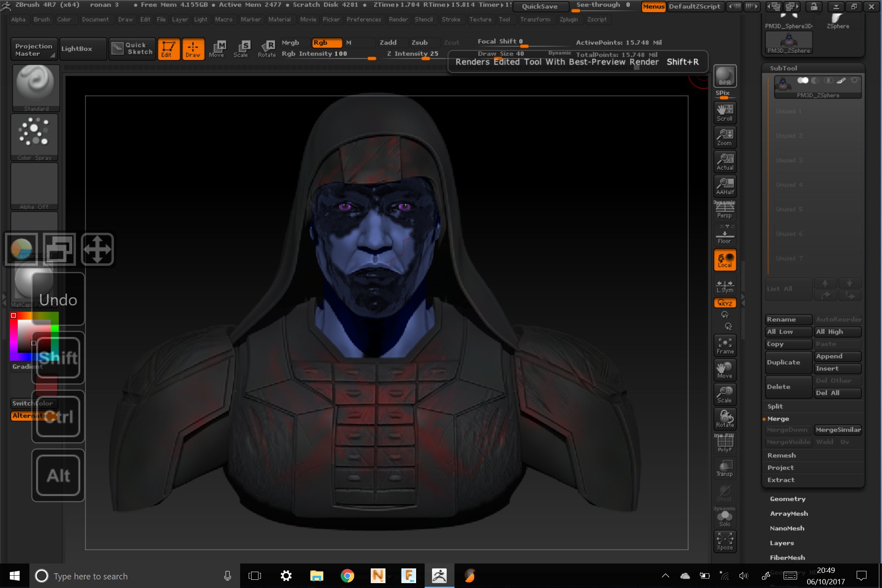882x588 pixels.
Task: Click the BPR render button
Action: tap(725, 76)
